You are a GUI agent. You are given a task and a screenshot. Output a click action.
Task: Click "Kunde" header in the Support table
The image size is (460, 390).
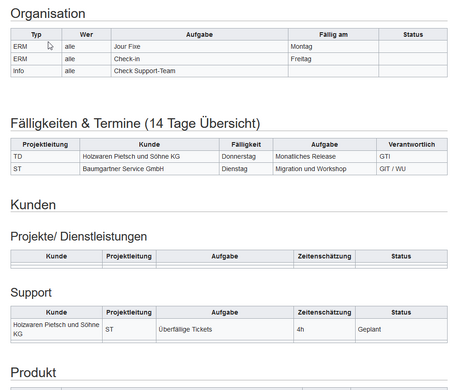pos(56,313)
